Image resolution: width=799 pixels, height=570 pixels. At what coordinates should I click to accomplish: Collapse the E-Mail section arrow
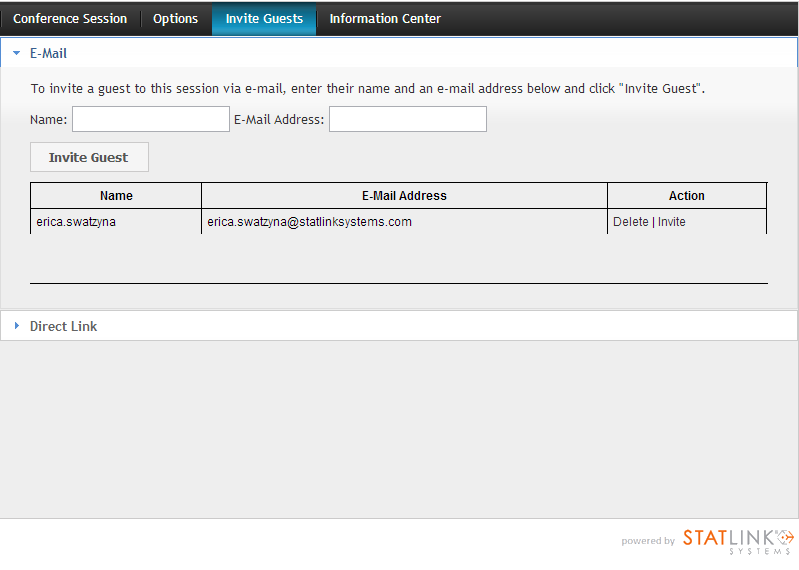pyautogui.click(x=16, y=53)
